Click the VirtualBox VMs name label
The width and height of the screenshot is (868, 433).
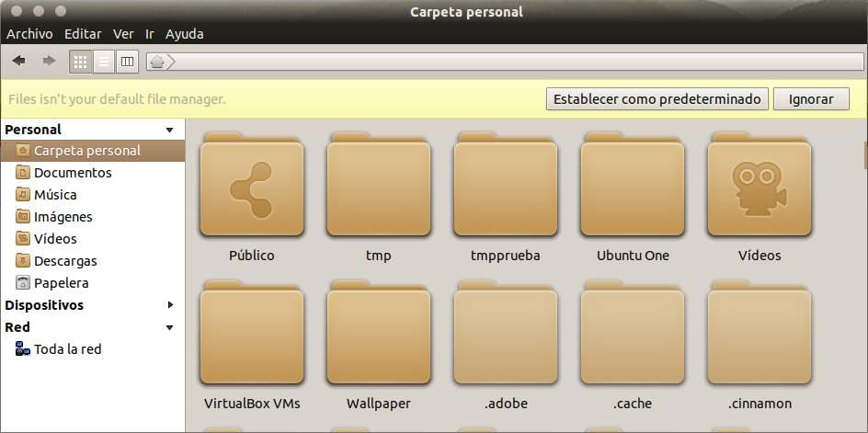tap(252, 404)
